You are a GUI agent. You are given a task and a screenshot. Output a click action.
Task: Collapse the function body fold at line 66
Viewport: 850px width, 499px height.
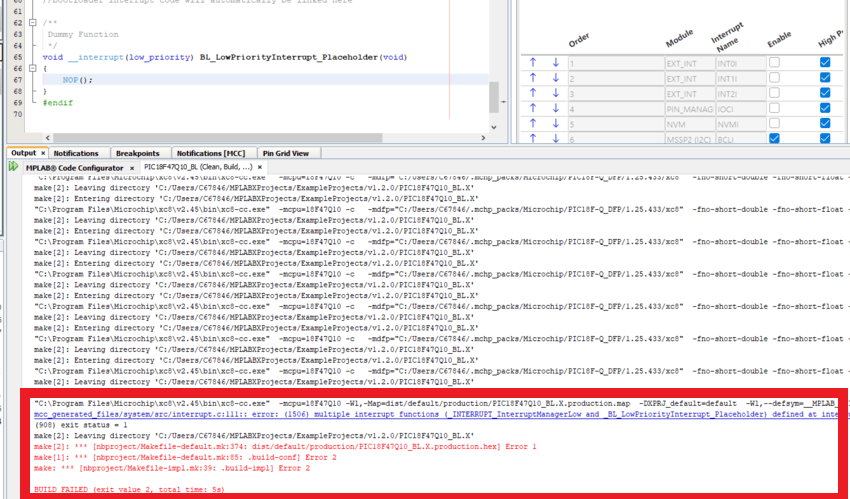coord(33,68)
